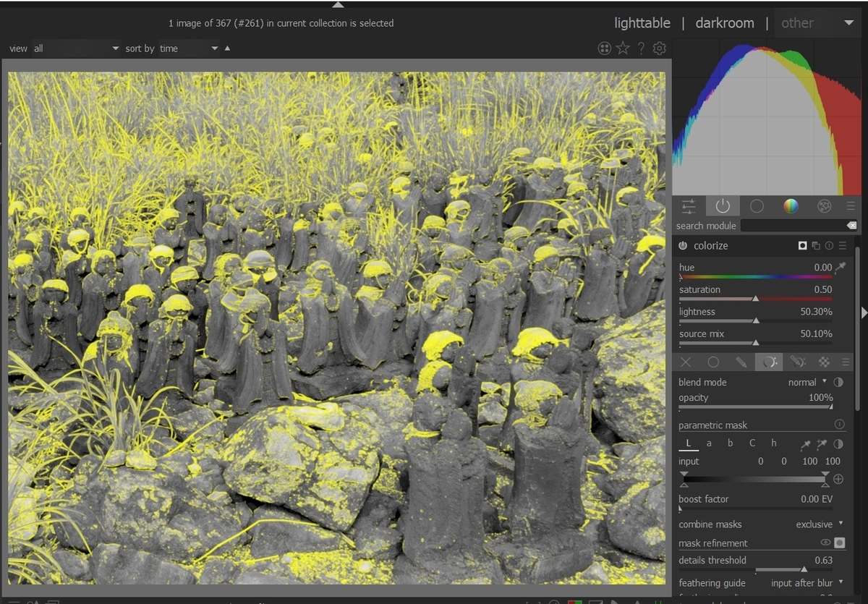Open the effects modules group
868x604 pixels.
[x=824, y=206]
